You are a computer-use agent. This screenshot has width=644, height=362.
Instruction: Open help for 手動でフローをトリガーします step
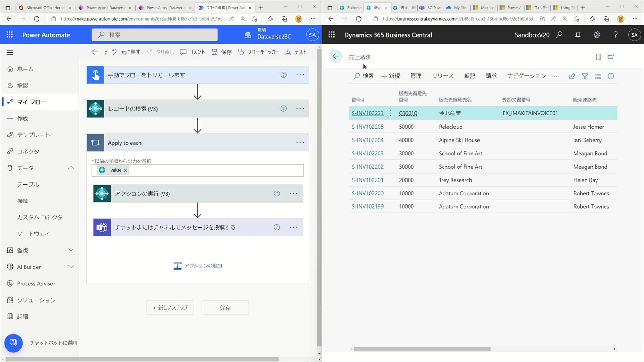283,75
